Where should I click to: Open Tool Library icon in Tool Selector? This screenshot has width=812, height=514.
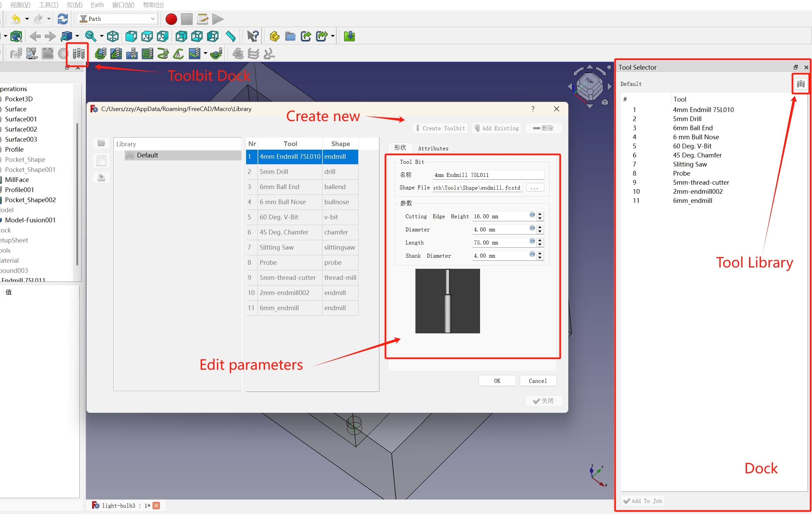801,84
